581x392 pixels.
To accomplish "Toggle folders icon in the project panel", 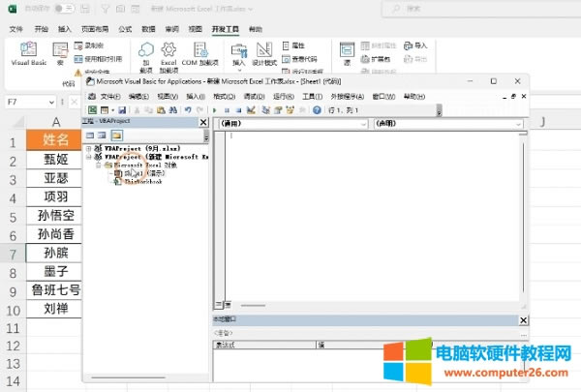I will (117, 136).
